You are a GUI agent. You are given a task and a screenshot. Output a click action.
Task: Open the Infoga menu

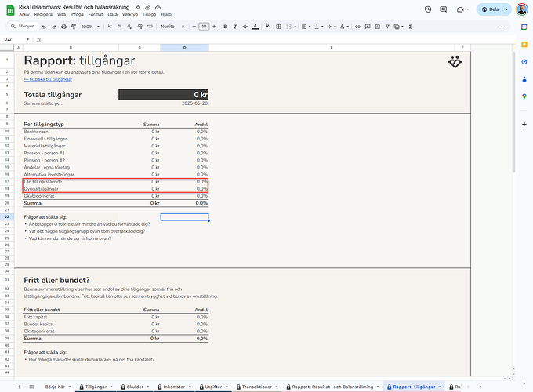click(77, 14)
